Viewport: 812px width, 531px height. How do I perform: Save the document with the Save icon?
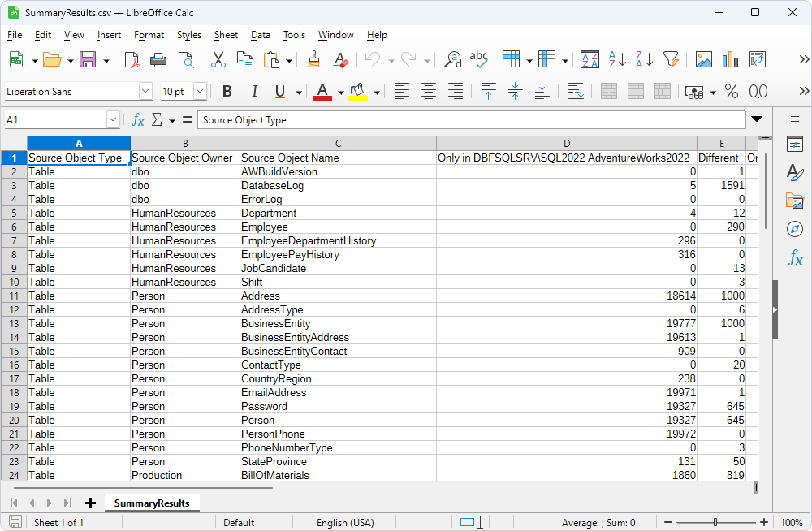pyautogui.click(x=88, y=59)
